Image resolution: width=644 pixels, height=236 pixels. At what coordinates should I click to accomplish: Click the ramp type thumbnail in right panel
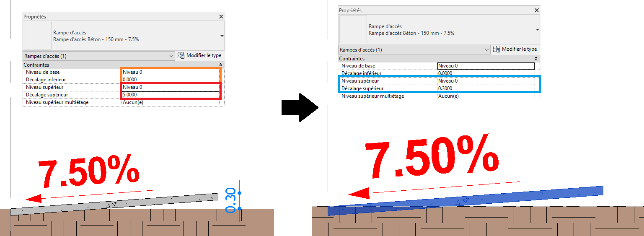[352, 30]
